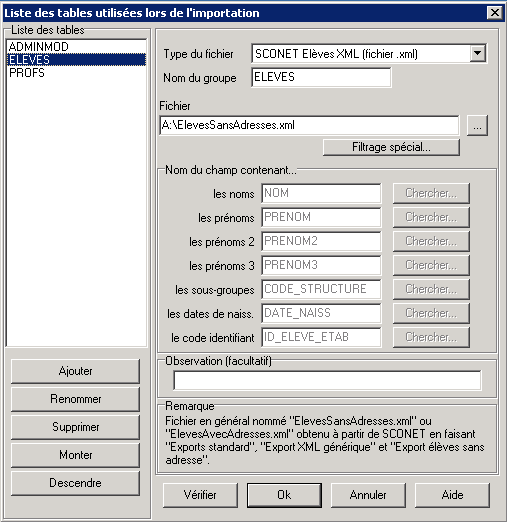Screen dimensions: 507x522
Task: Click Chercher next to les noms
Action: pyautogui.click(x=431, y=193)
